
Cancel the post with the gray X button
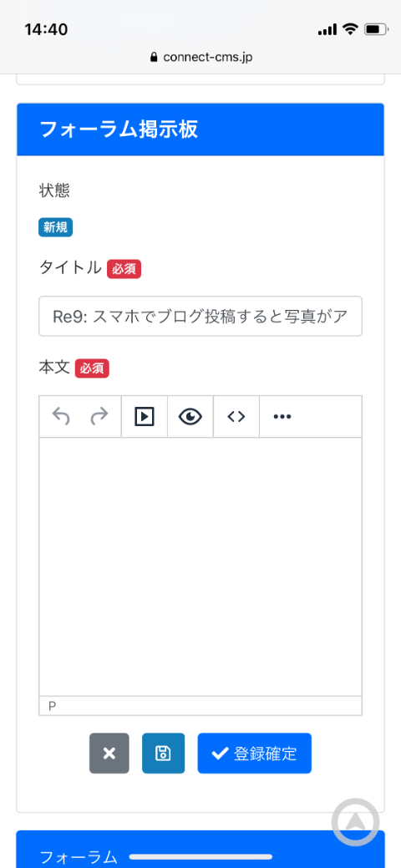(x=109, y=753)
